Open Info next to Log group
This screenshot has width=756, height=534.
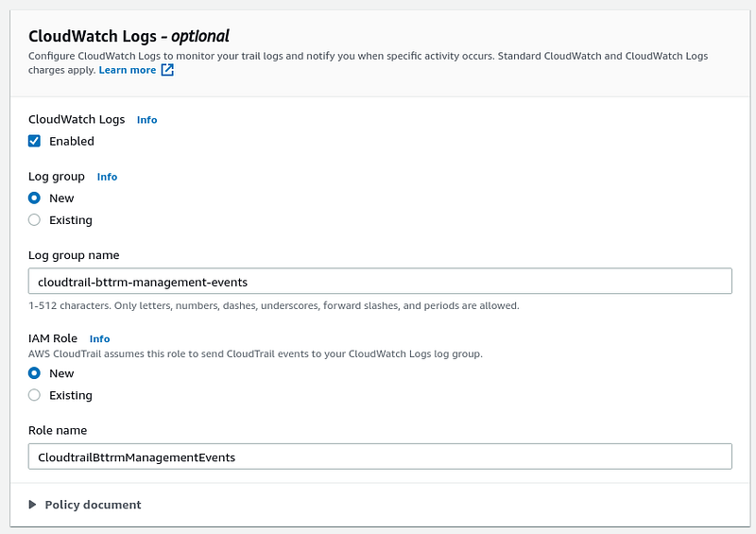pyautogui.click(x=107, y=177)
